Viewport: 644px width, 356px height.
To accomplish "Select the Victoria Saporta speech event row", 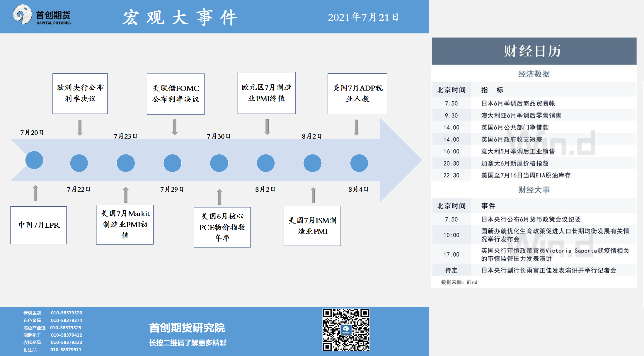I will click(534, 254).
